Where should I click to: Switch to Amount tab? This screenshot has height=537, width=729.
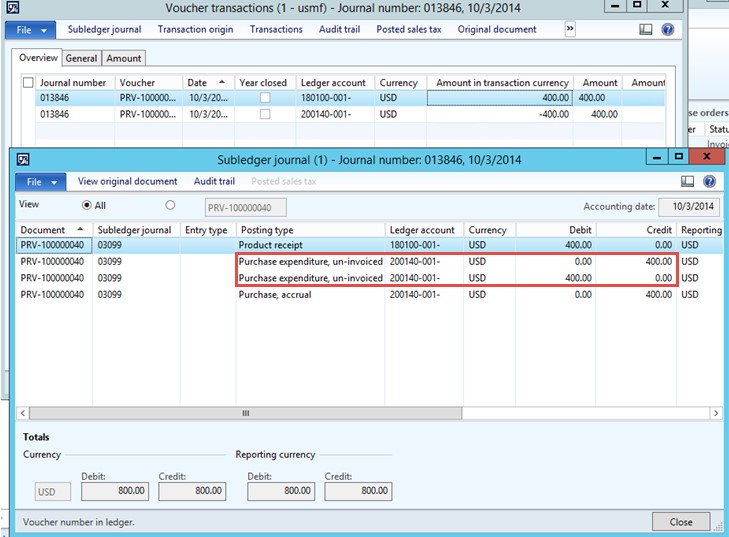tap(124, 58)
